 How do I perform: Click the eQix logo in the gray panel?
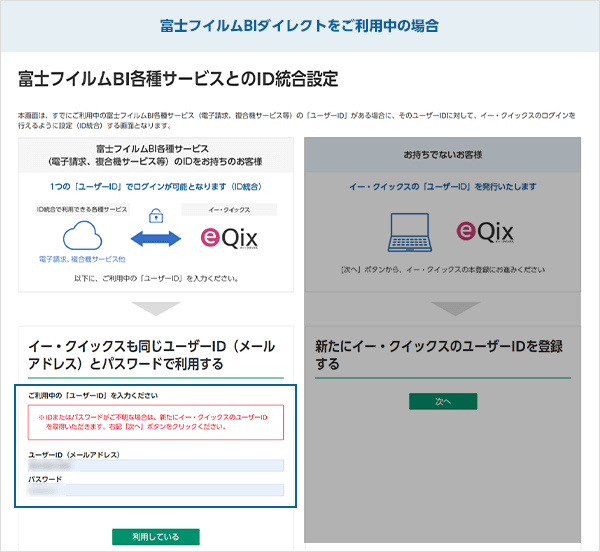pyautogui.click(x=485, y=232)
